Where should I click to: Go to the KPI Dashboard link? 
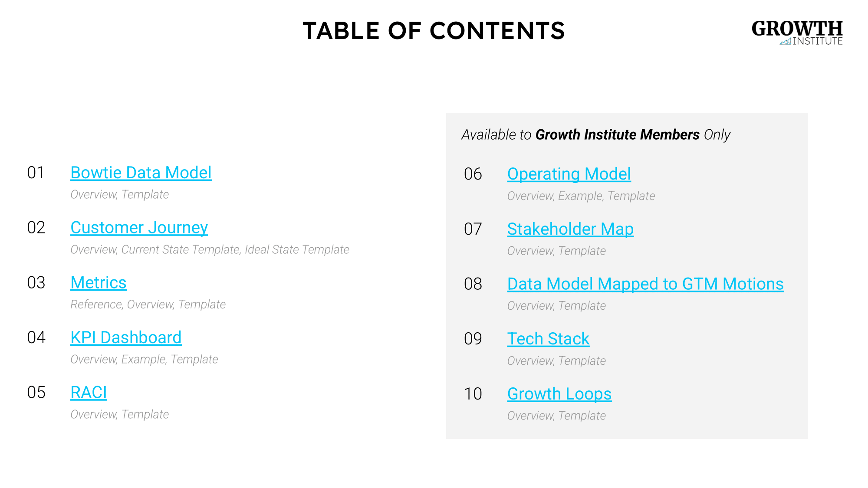[126, 337]
